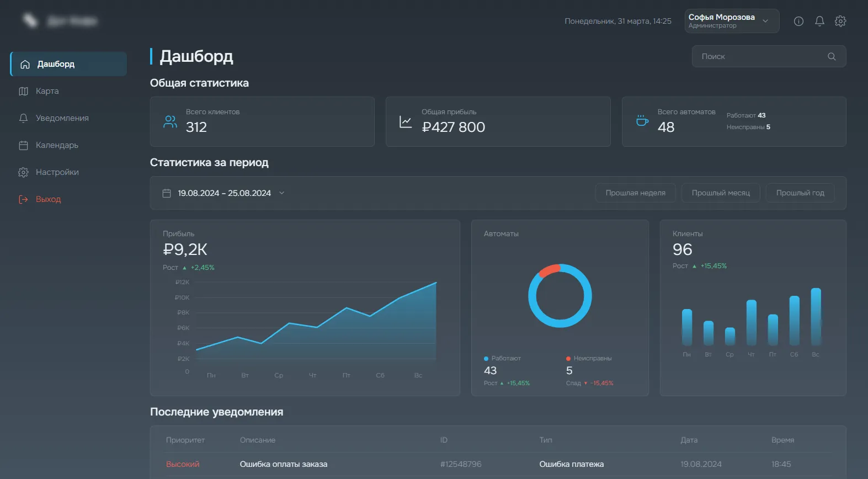868x479 pixels.
Task: Click Приоритет column header
Action: (185, 440)
